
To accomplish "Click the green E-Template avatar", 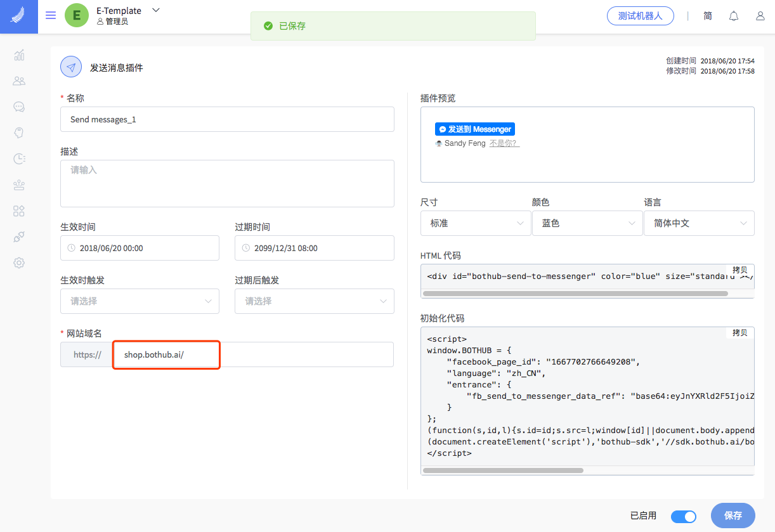I will click(77, 16).
